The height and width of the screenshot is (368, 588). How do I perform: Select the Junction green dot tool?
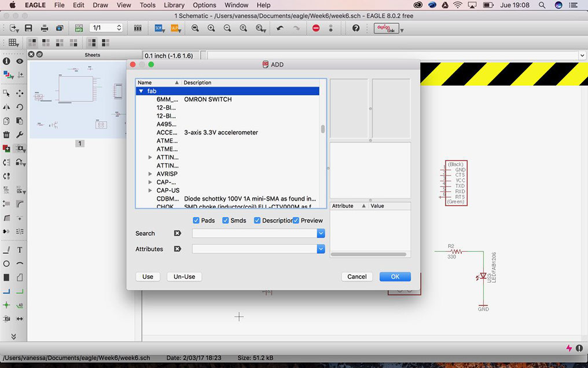6,305
